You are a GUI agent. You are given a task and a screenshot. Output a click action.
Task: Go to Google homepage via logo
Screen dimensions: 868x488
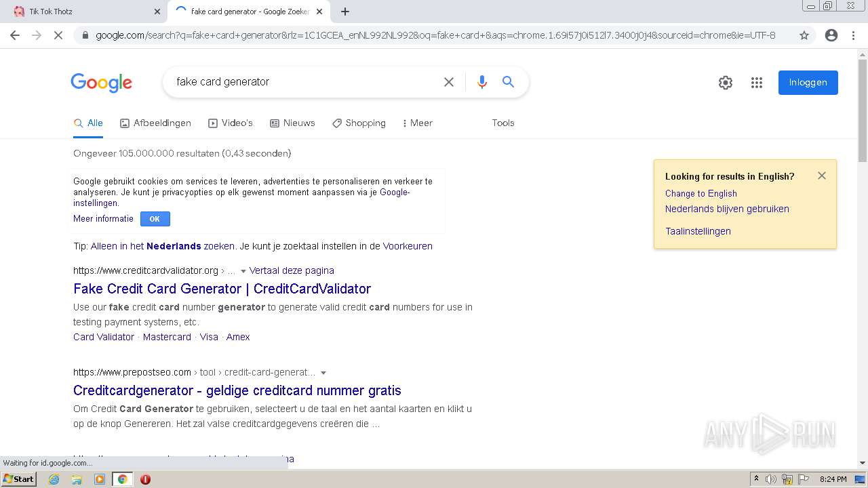click(x=101, y=83)
